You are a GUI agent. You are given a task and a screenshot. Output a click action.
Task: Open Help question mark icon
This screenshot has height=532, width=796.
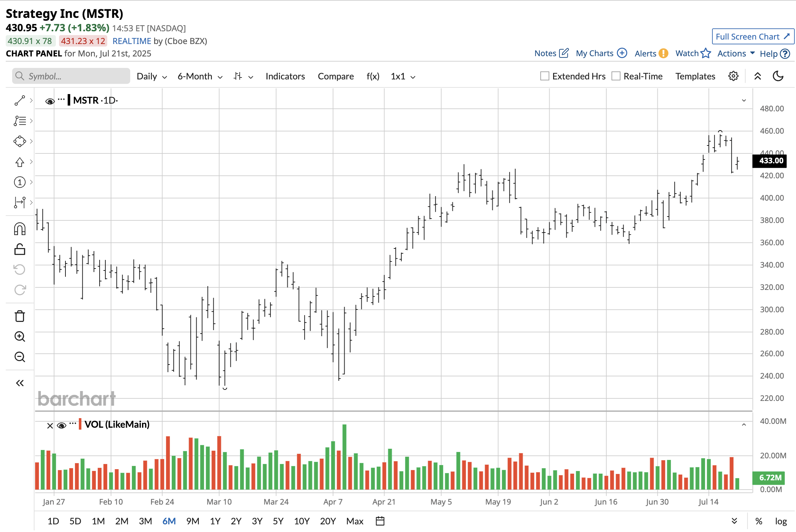point(785,54)
